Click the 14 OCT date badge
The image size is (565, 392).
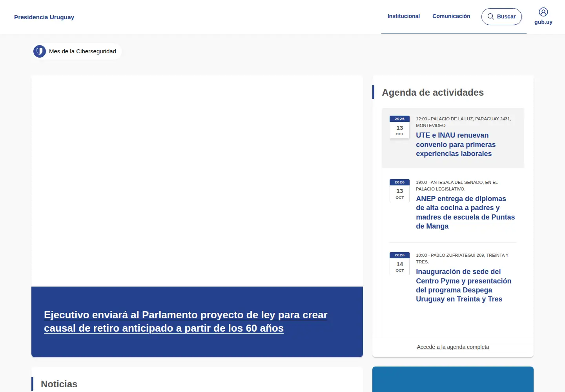399,263
